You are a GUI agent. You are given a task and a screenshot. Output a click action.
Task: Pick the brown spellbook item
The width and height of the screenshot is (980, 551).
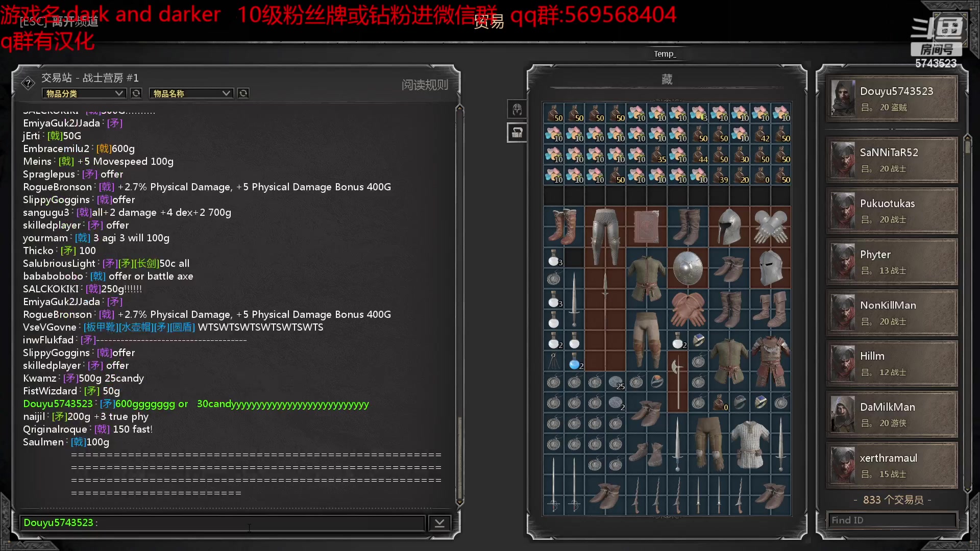point(646,227)
